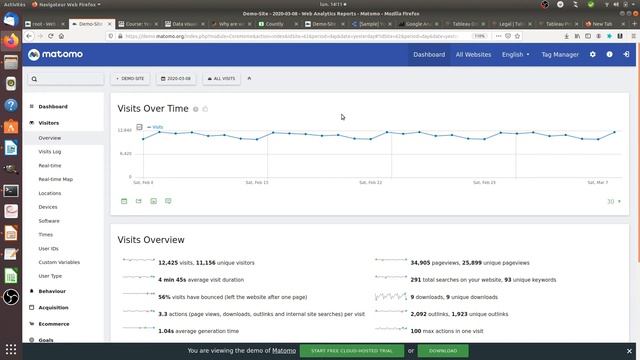Open Firefox downloads icon
The height and width of the screenshot is (360, 640).
(567, 36)
